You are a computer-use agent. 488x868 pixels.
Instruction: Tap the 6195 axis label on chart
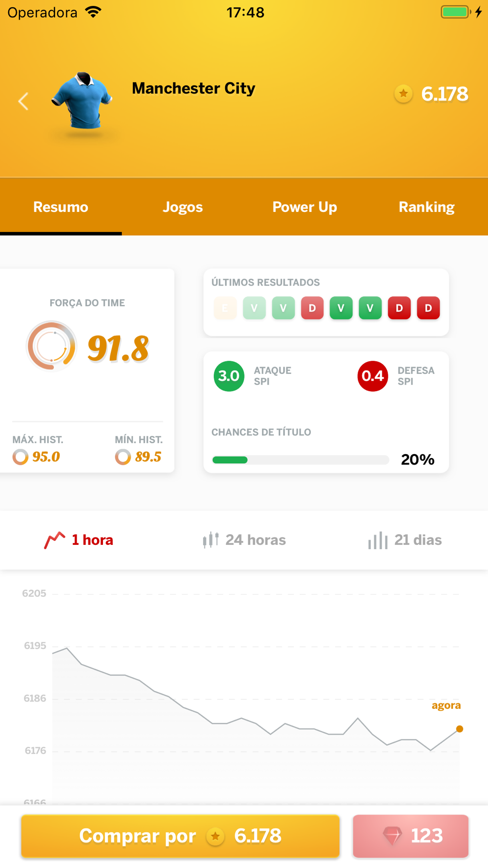point(35,646)
